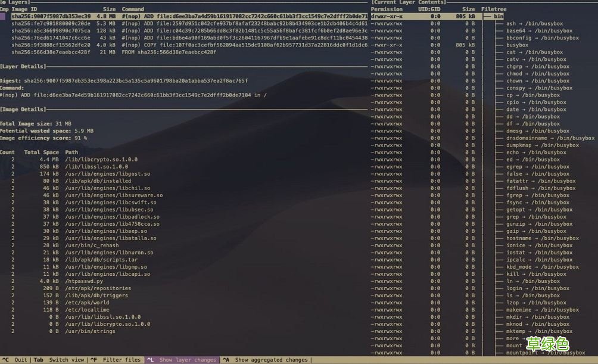The image size is (598, 364).
Task: Click the Filetree column header
Action: point(494,9)
